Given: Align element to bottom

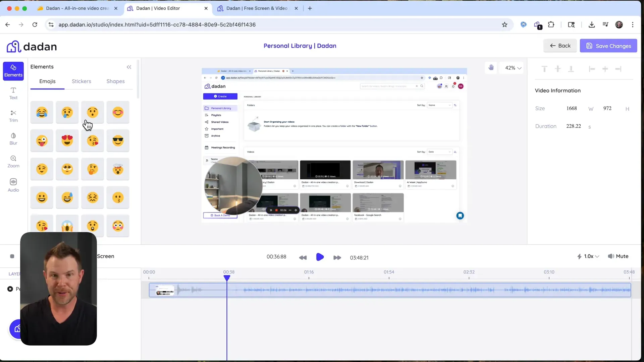Looking at the screenshot, I should pos(571,69).
